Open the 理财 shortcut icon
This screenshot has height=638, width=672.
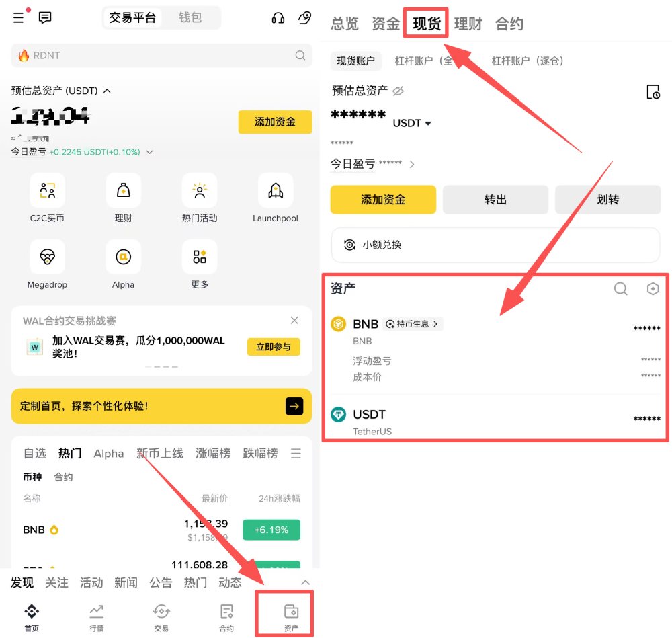[124, 190]
